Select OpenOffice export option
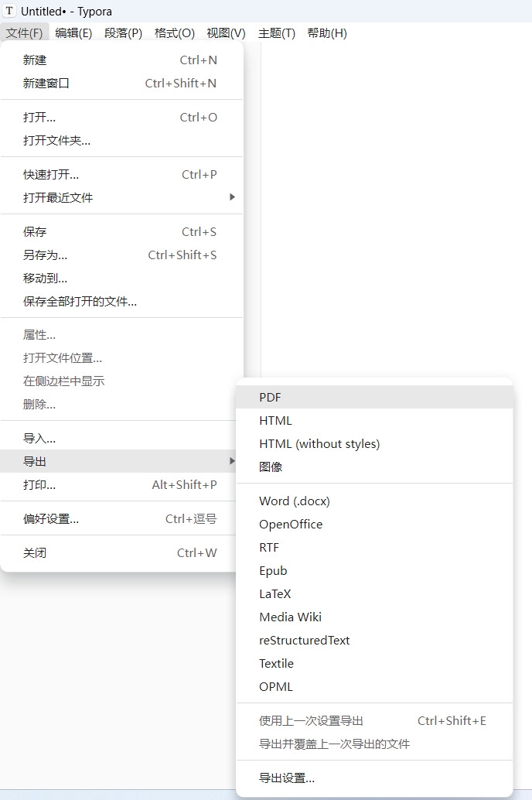The height and width of the screenshot is (800, 532). 374,525
